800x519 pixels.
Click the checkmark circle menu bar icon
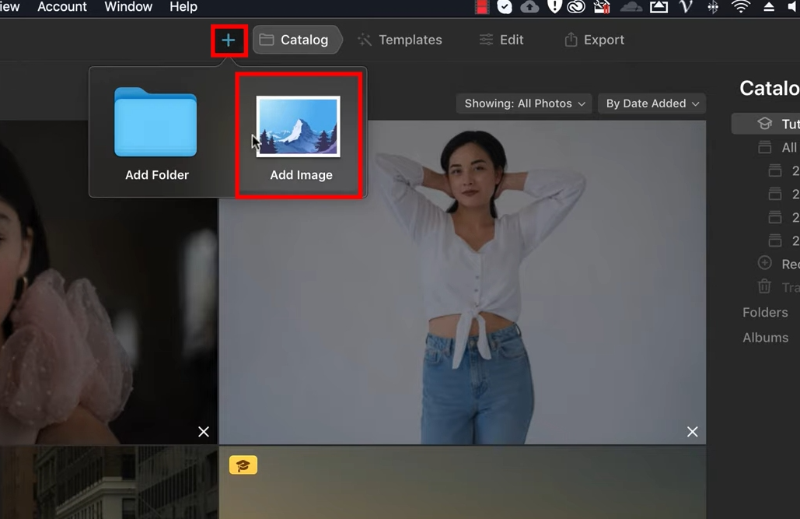coord(505,7)
